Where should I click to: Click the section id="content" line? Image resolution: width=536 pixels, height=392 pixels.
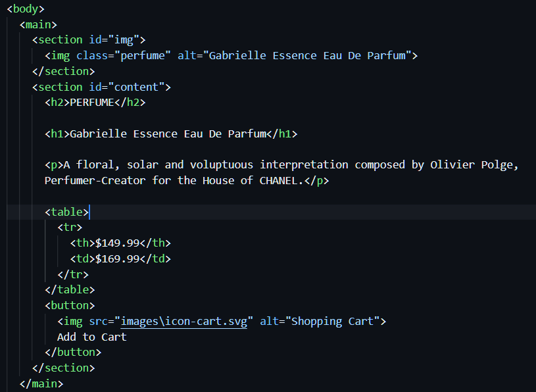pos(101,87)
